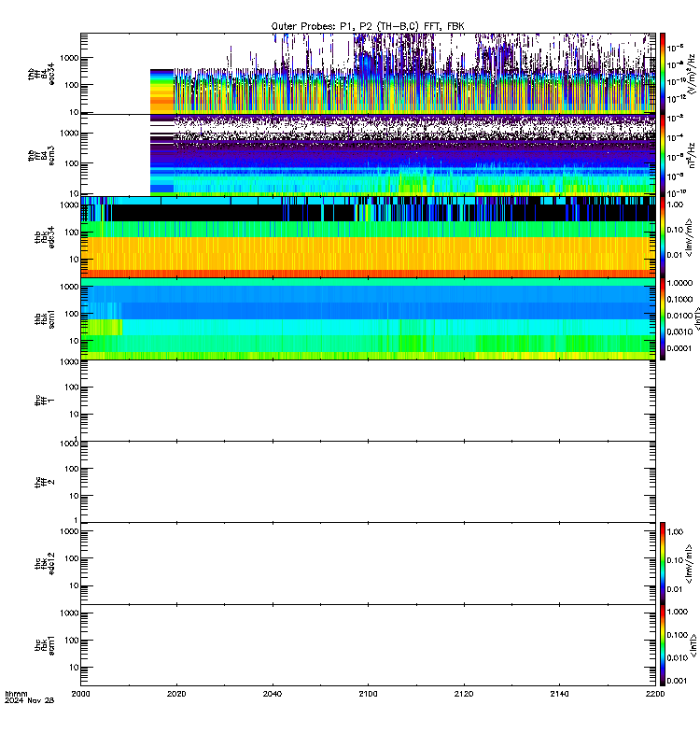This screenshot has width=700, height=747.
Task: Click the thb fbk scm1 <|nT|> color bar
Action: pyautogui.click(x=662, y=318)
